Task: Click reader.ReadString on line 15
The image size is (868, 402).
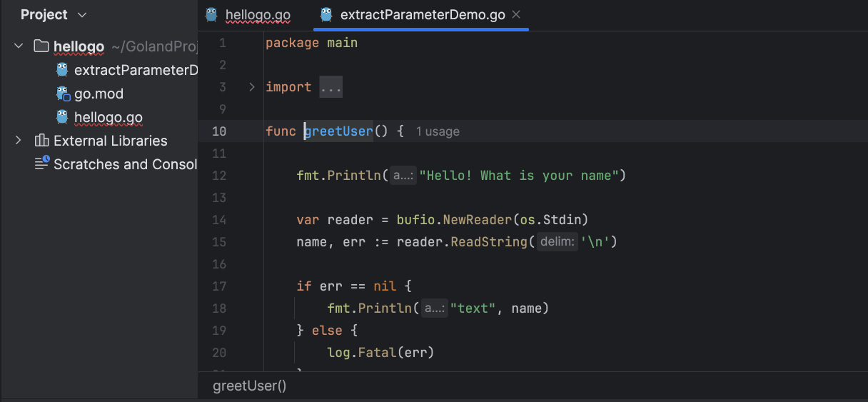Action: [463, 242]
